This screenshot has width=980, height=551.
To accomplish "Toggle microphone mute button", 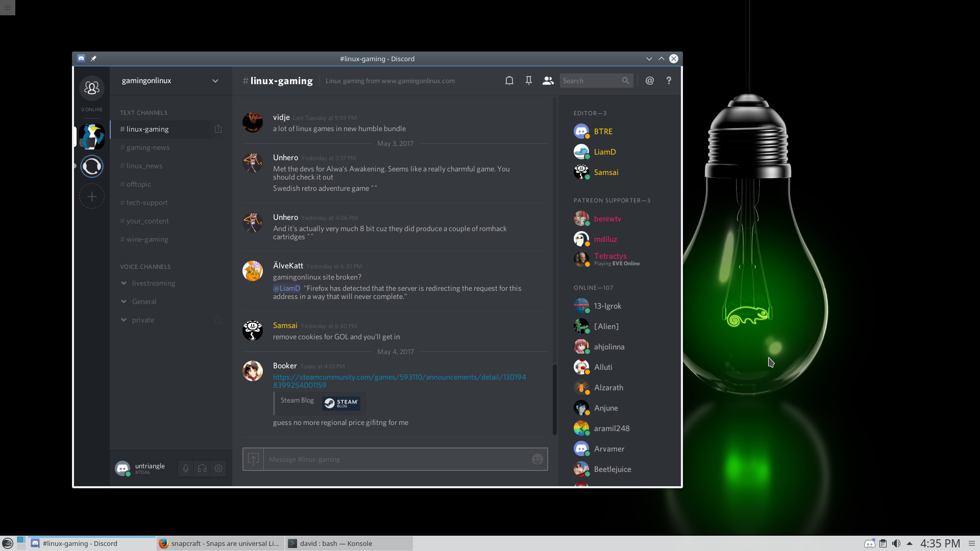I will tap(186, 468).
